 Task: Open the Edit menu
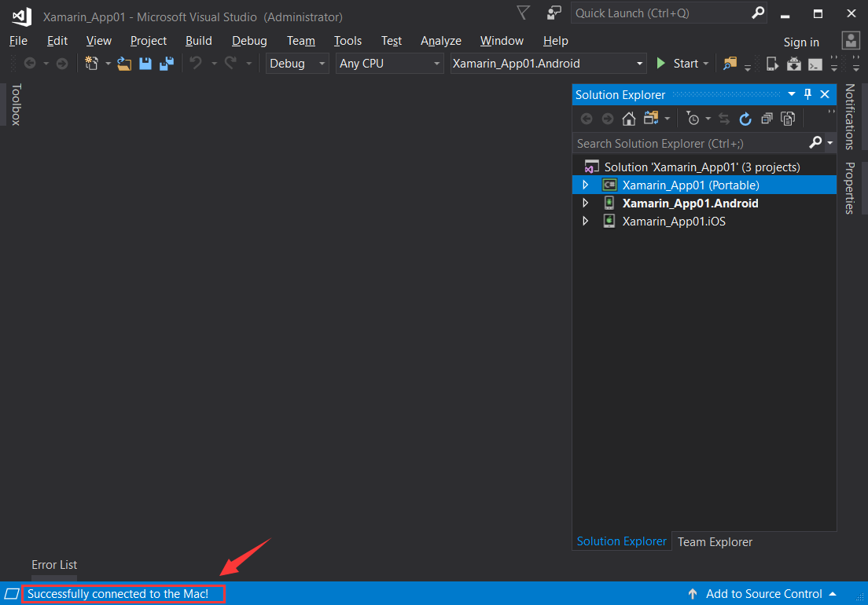click(57, 40)
